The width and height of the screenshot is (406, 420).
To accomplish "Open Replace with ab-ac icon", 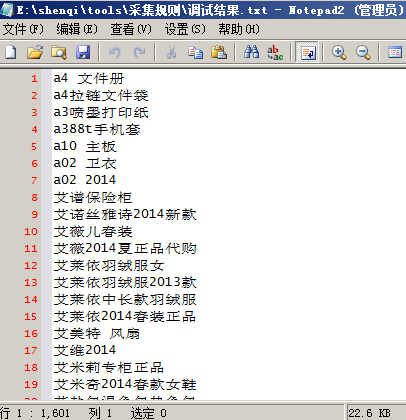I will pos(275,52).
